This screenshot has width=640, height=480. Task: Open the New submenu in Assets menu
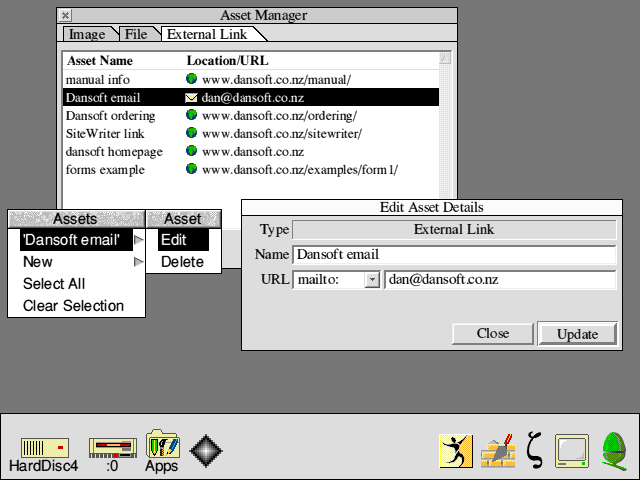coord(76,262)
